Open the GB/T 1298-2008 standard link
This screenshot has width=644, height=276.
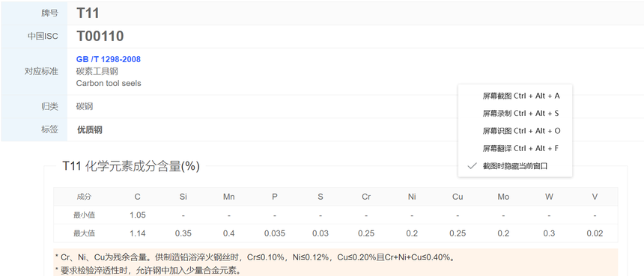coord(109,60)
